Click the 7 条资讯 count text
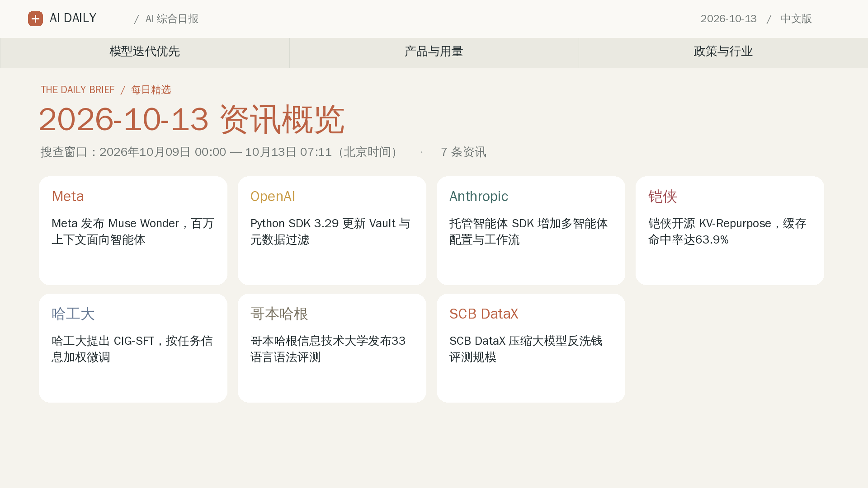Image resolution: width=868 pixels, height=488 pixels. point(463,152)
